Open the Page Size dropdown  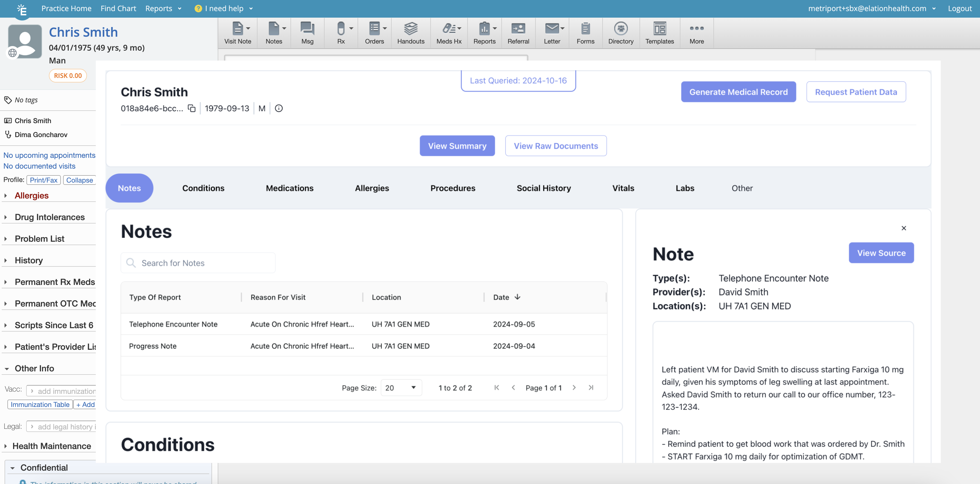[401, 388]
